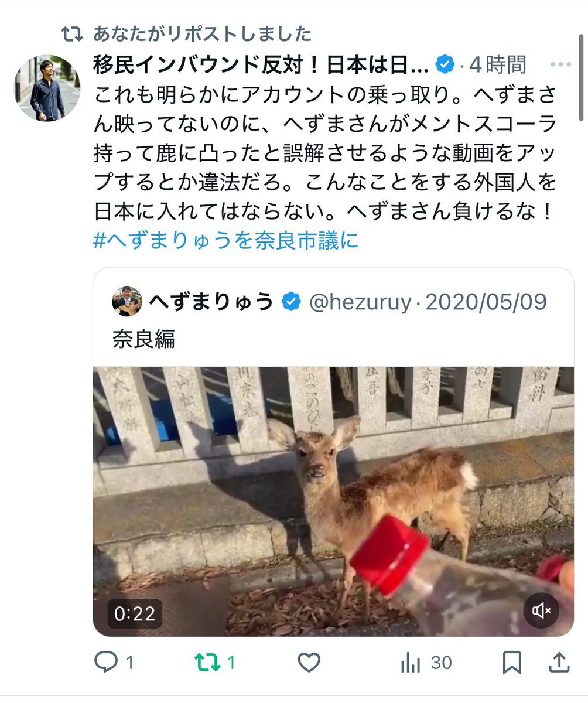Tap the blue verified badge beside 移民インバウンド反対

pyautogui.click(x=445, y=65)
